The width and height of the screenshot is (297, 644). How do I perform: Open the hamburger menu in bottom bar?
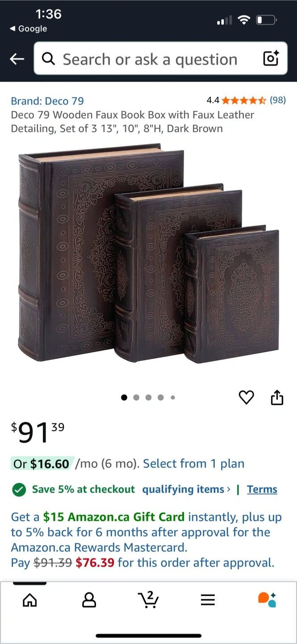208,600
